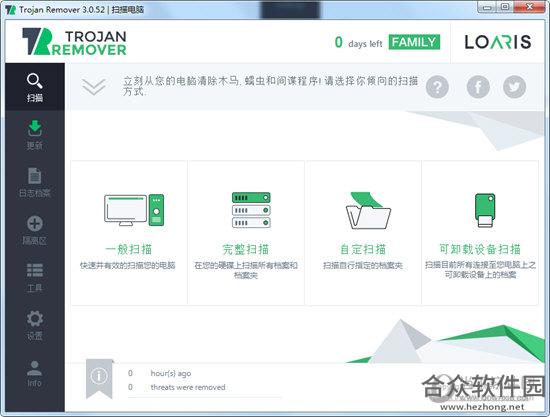Click the 快速并有效的扫描您的电脑 description
The width and height of the screenshot is (550, 417).
tap(128, 265)
